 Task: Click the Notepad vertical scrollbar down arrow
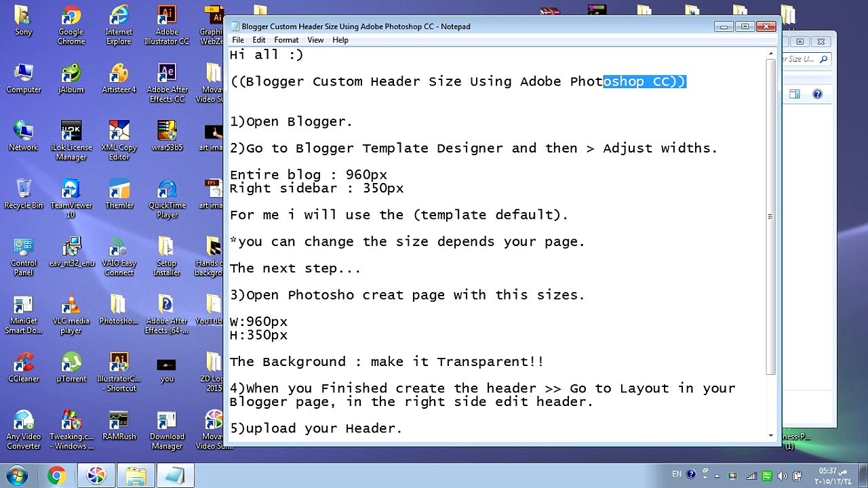point(771,436)
